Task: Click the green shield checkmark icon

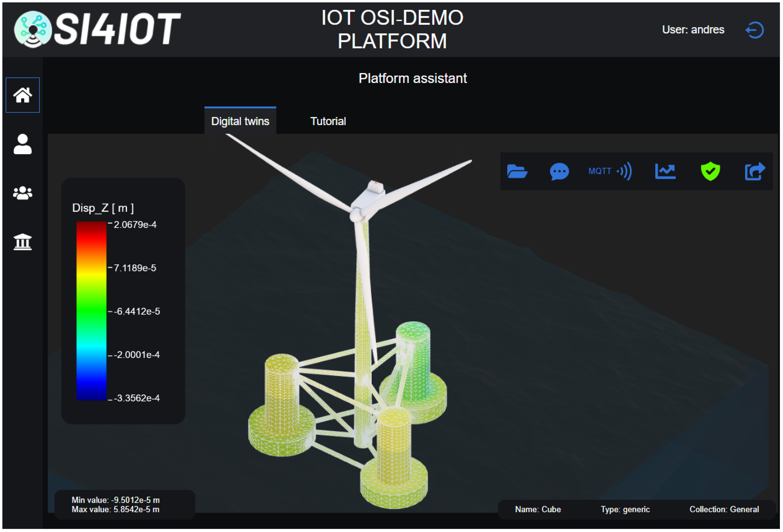Action: (x=710, y=171)
